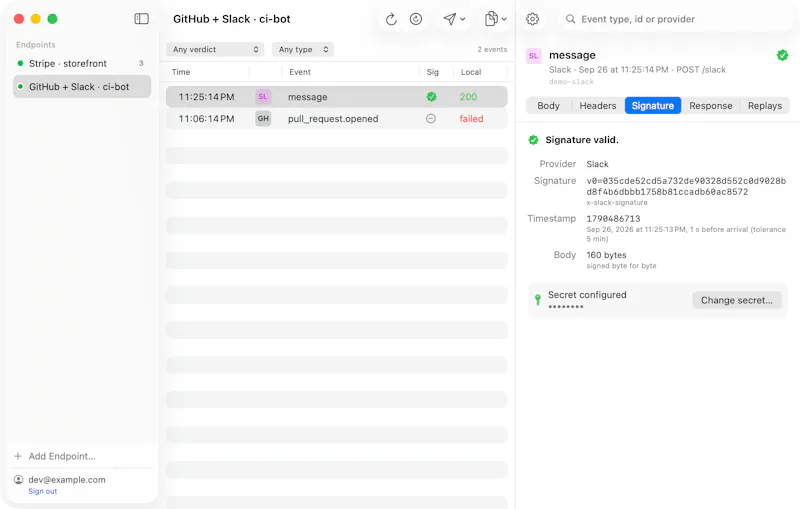Image resolution: width=800 pixels, height=509 pixels.
Task: Click the Event column header
Action: (x=299, y=72)
